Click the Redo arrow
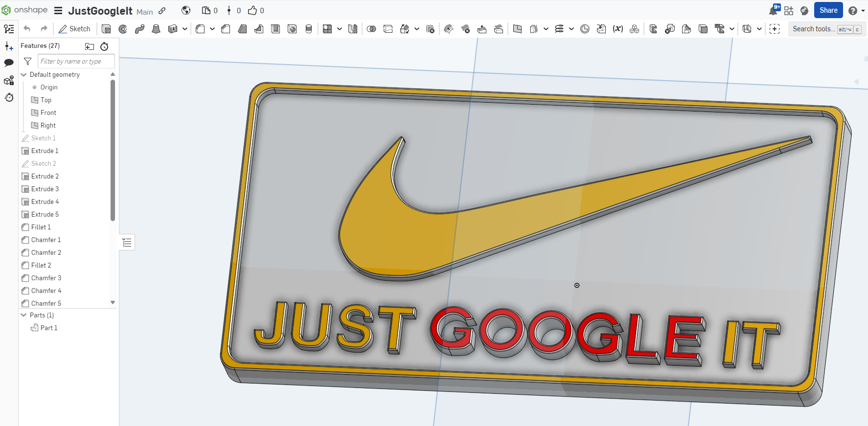Viewport: 868px width, 426px height. pos(44,29)
